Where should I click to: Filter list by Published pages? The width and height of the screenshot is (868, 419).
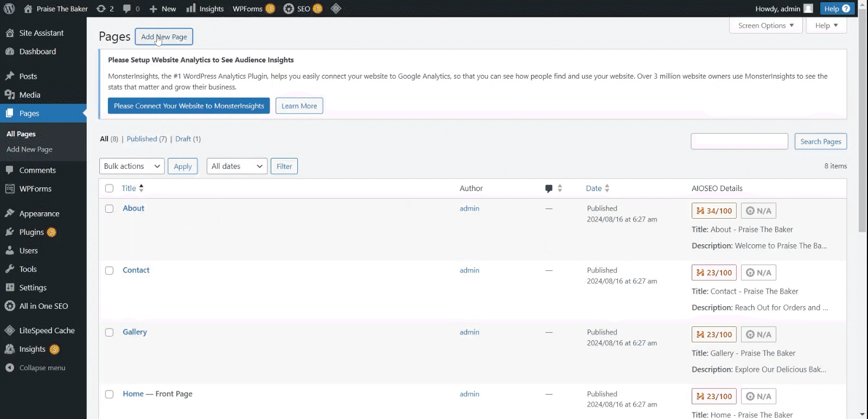click(x=142, y=139)
